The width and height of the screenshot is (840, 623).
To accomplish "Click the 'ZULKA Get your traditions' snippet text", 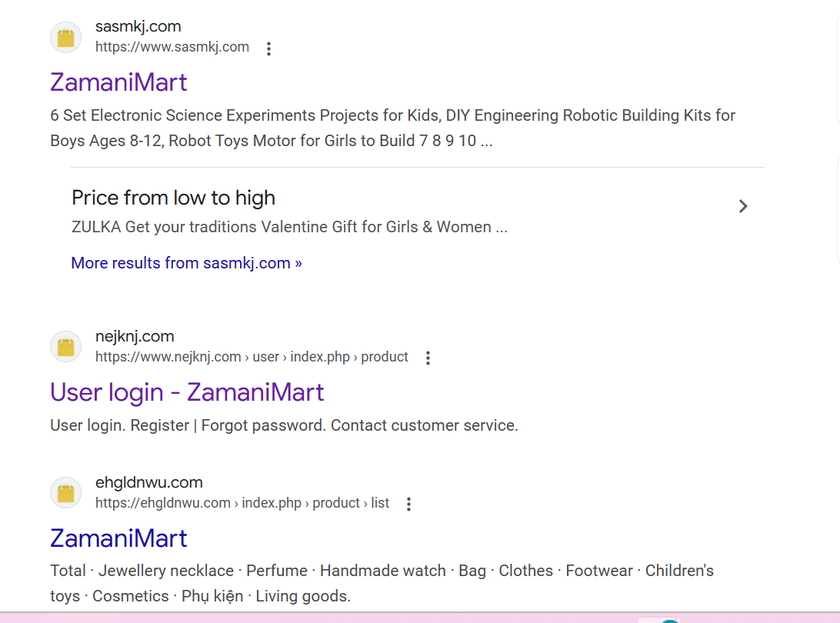I will (289, 227).
